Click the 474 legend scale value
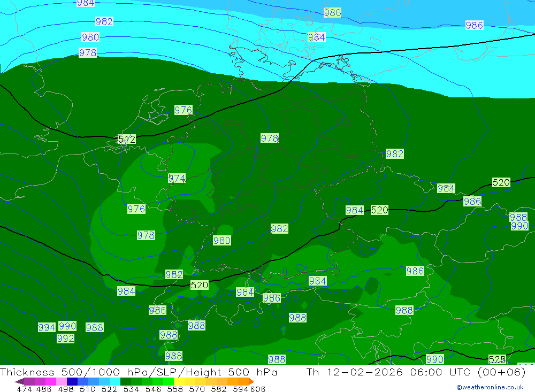The height and width of the screenshot is (392, 535). tap(25, 389)
